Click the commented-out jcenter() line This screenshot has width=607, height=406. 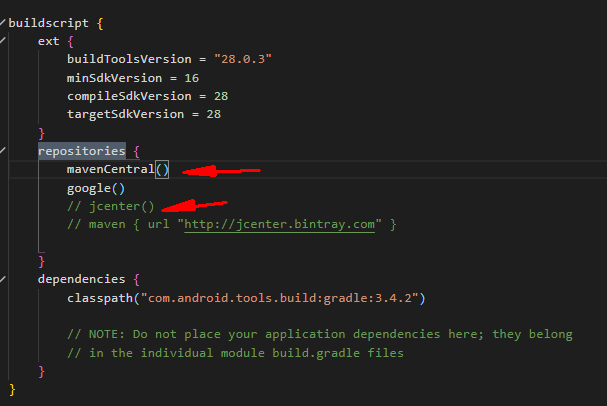click(111, 206)
